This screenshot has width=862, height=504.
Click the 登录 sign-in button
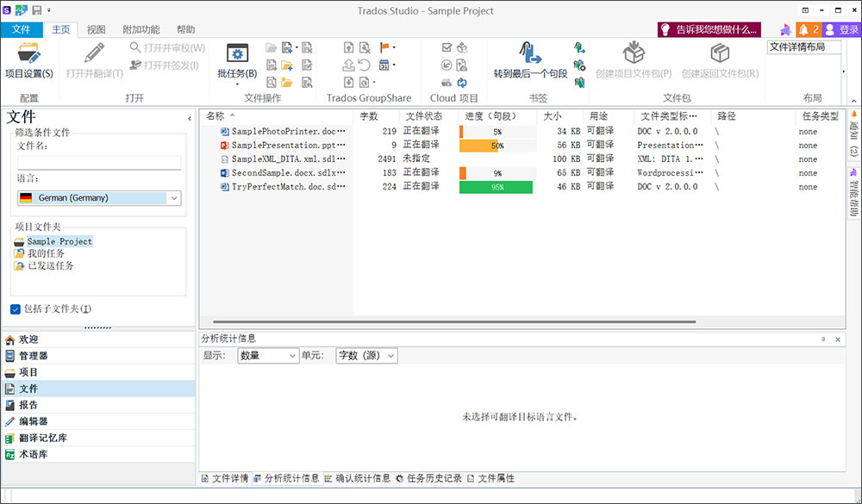point(841,29)
